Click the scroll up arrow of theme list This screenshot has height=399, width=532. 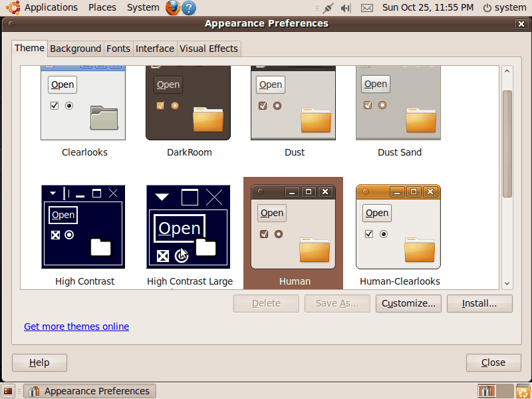(x=507, y=71)
